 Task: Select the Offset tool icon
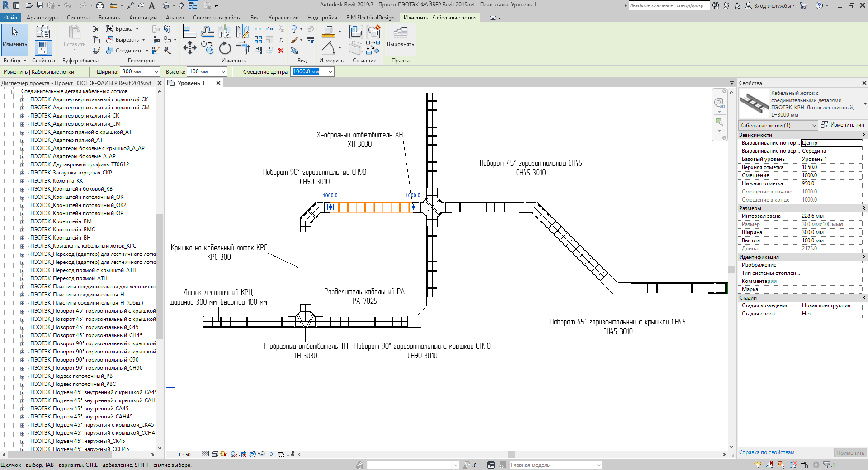(208, 32)
